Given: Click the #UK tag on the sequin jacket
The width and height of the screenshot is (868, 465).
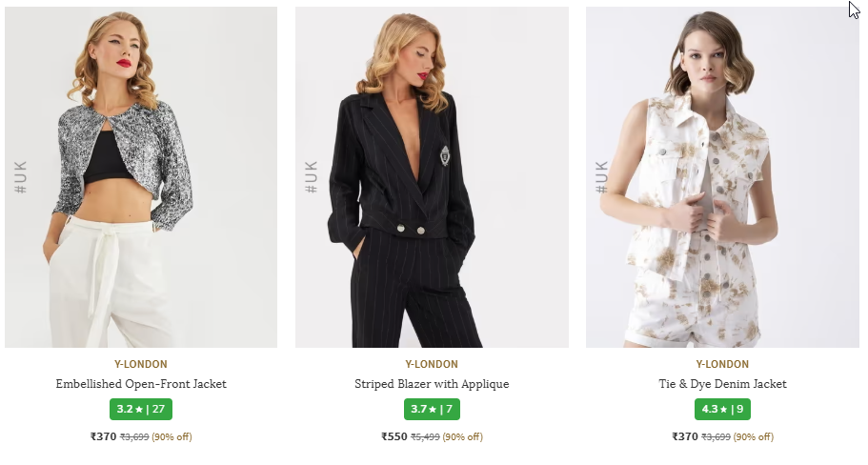Looking at the screenshot, I should pos(21,177).
